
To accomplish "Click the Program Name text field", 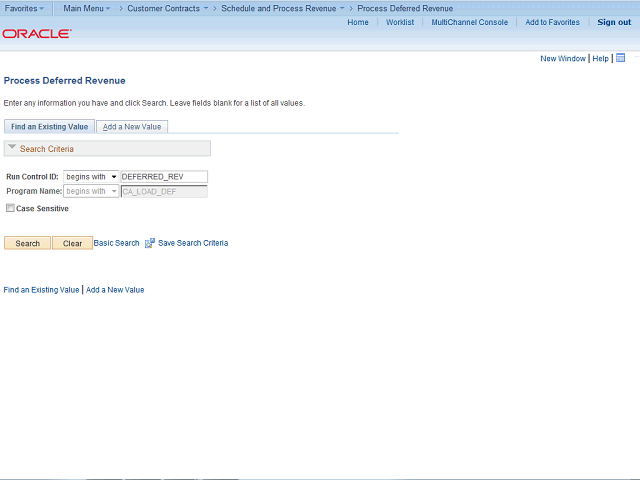I will (164, 191).
